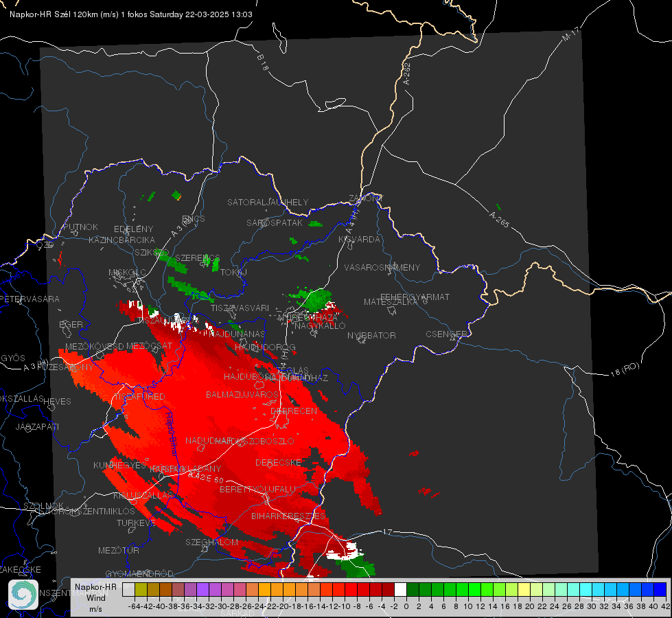The width and height of the screenshot is (672, 618).
Task: Click the A-262 road label
Action: point(407,73)
